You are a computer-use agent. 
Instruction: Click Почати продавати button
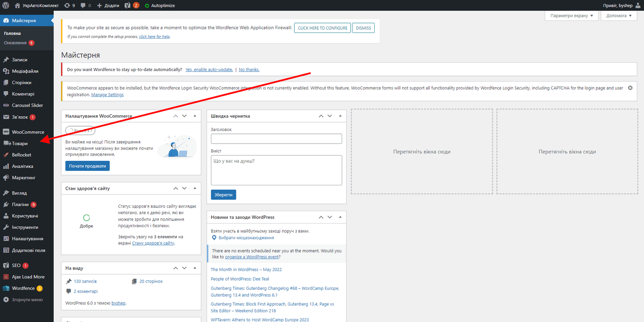pos(87,166)
